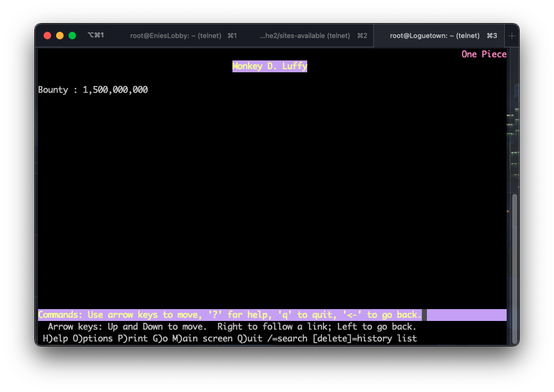Click the G)o command in footer
The width and height of the screenshot is (554, 392).
pyautogui.click(x=160, y=338)
